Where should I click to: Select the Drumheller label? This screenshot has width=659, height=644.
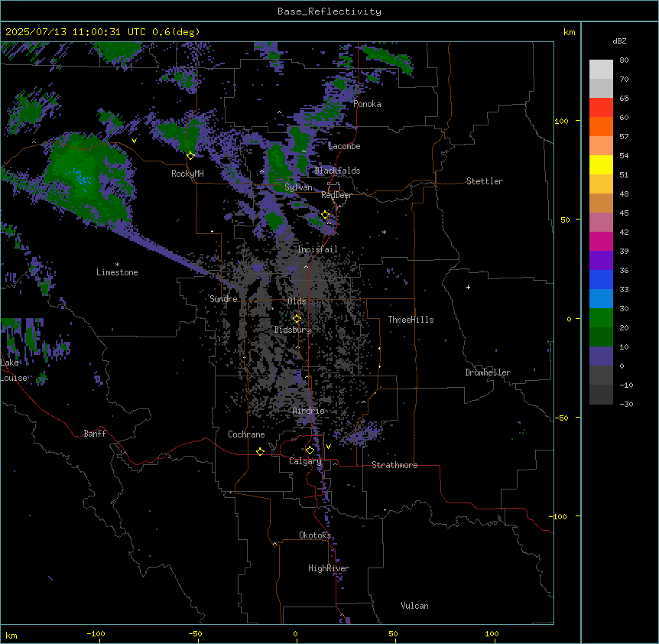(x=488, y=372)
